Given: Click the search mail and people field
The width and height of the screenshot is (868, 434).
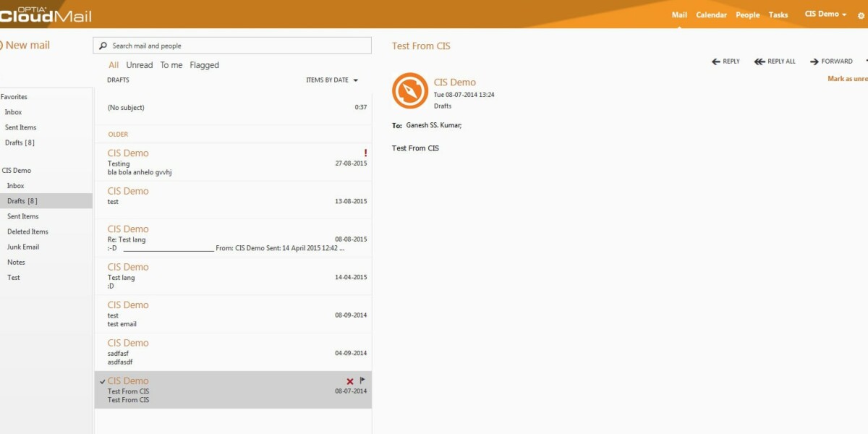Looking at the screenshot, I should [x=217, y=45].
